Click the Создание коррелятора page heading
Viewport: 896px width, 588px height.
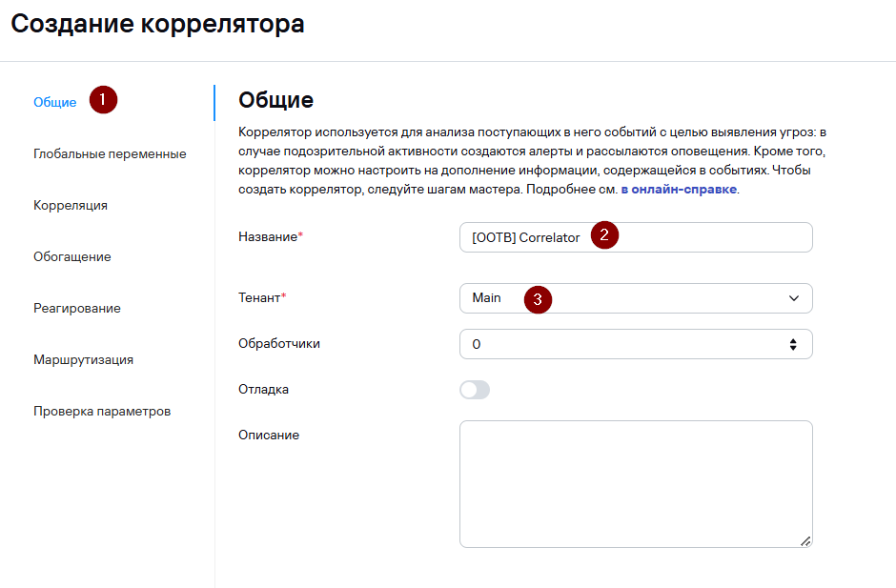[x=157, y=24]
